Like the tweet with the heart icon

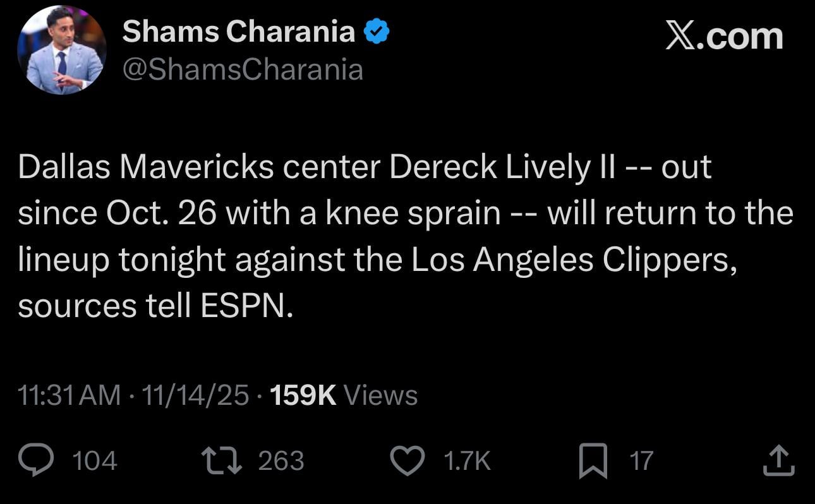click(x=407, y=460)
